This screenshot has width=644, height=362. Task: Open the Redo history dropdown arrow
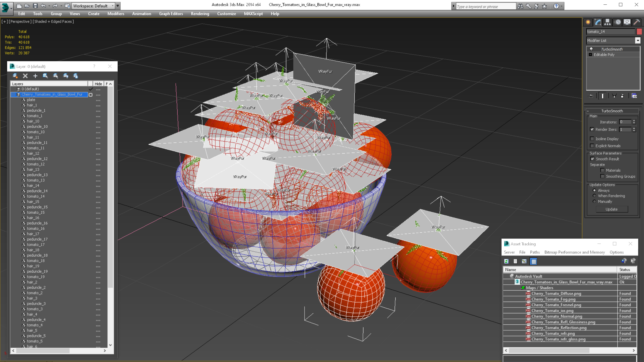61,6
